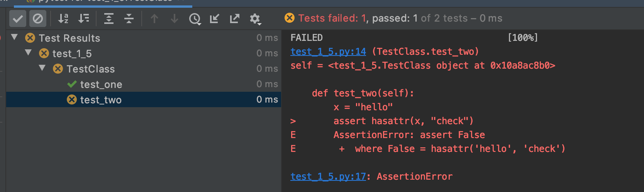Screen dimensions: 644x192
Task: Open test history clock icon
Action: coord(195,19)
